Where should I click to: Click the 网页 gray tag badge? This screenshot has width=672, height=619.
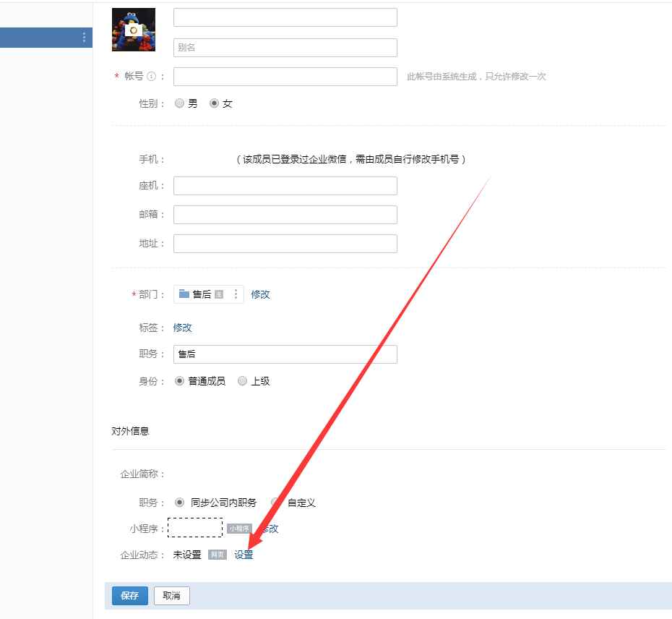point(217,555)
